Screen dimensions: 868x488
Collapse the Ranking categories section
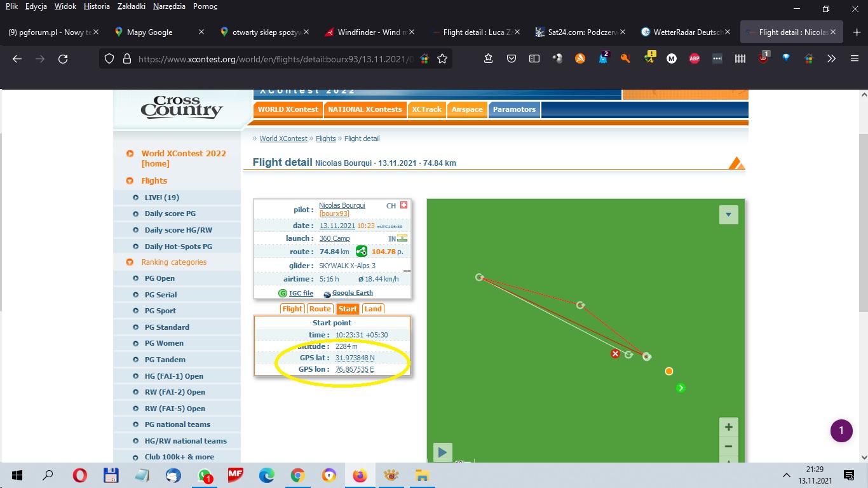[130, 262]
